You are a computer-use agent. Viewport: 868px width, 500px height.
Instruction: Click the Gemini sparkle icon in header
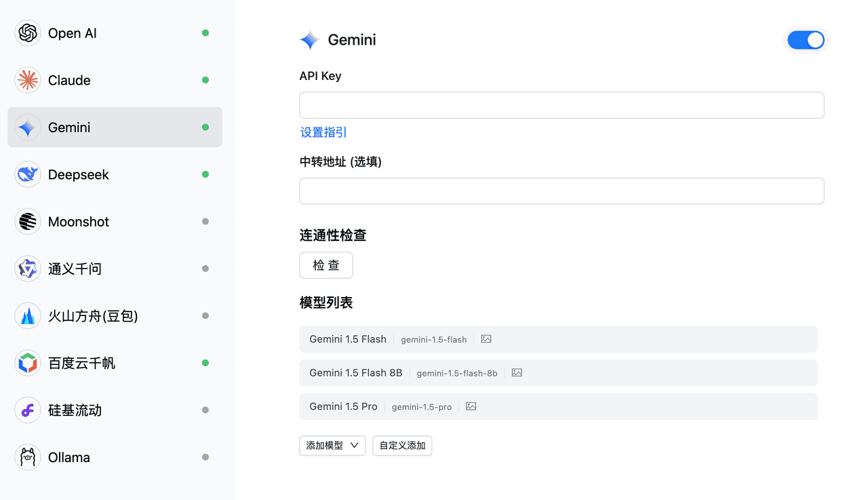pyautogui.click(x=310, y=40)
